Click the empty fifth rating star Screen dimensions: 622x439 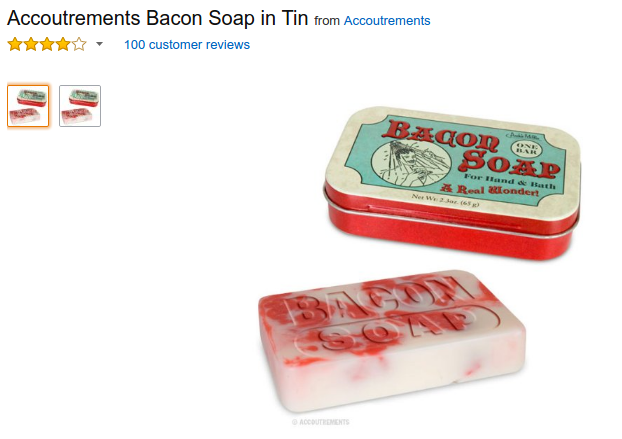point(79,44)
